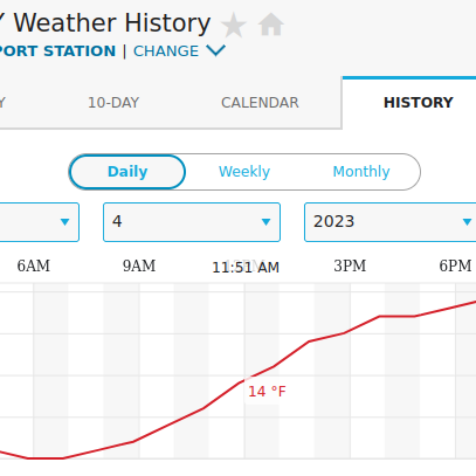476x476 pixels.
Task: Click the 3PM time axis label
Action: [x=350, y=266]
